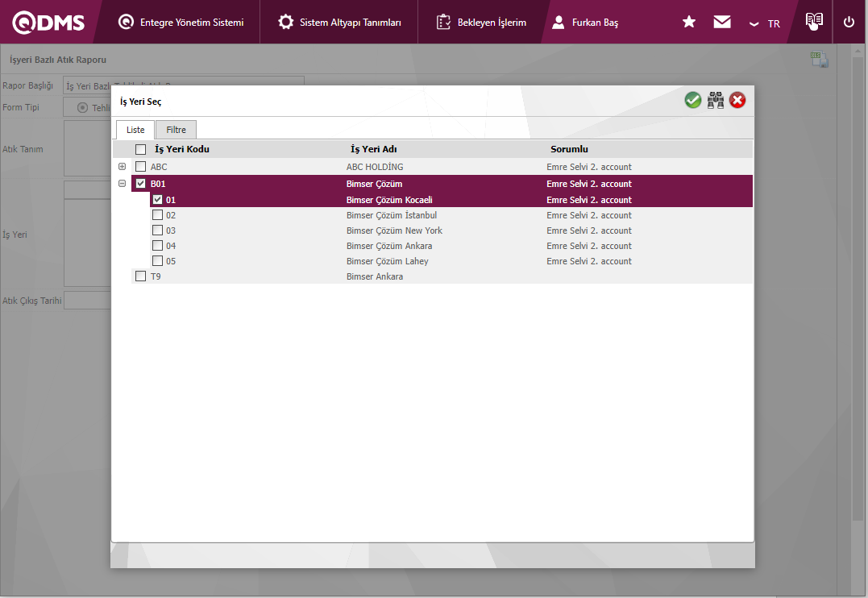Uncheck the B01 Bimser Çözüm checkbox
Screen dimensions: 868x598
tap(140, 183)
